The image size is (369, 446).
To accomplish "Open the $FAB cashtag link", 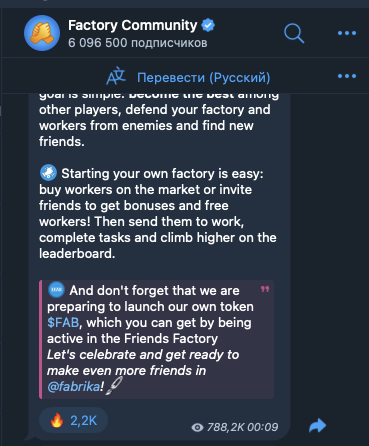I will [63, 322].
